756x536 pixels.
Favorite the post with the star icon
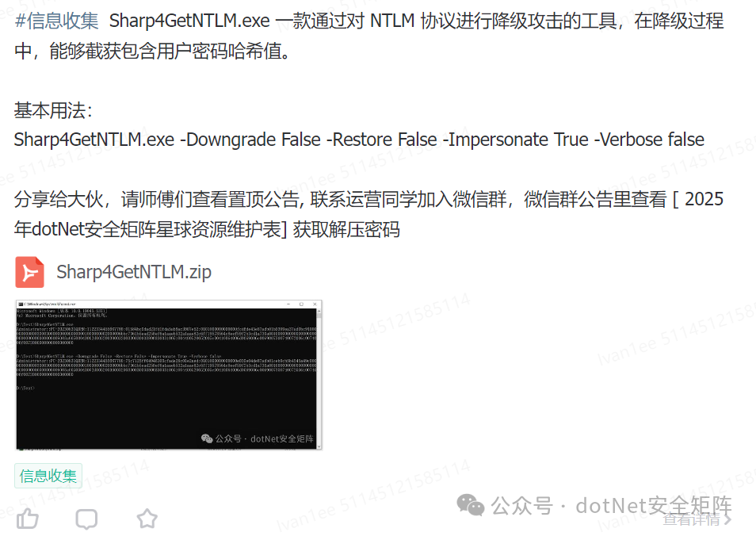147,519
